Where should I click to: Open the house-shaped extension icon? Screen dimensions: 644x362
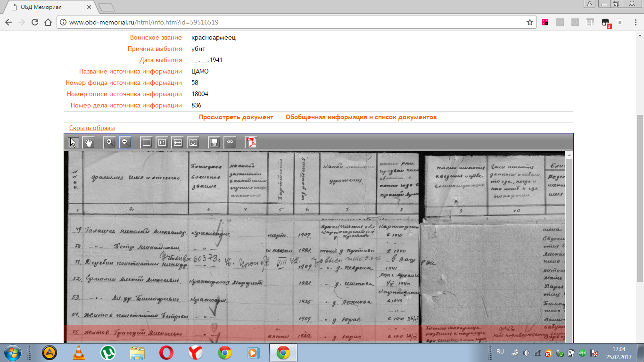pyautogui.click(x=620, y=22)
